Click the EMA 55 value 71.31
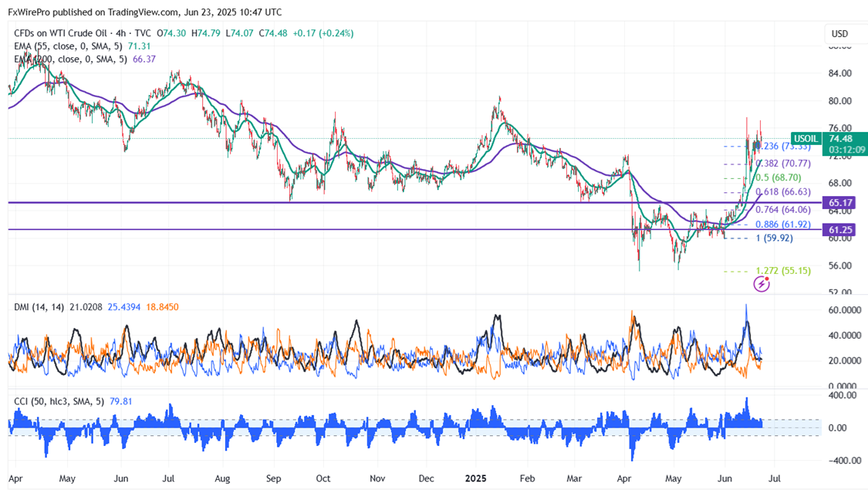 [139, 46]
